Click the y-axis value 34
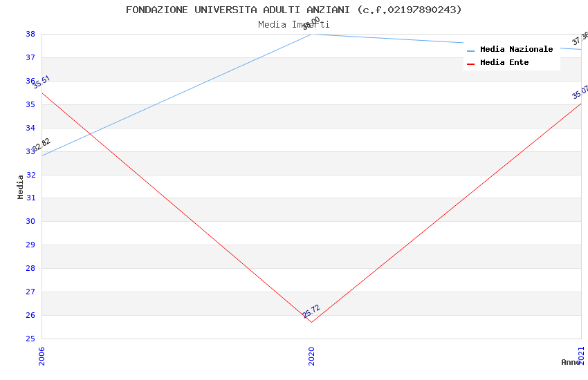This screenshot has height=380, width=588. [30, 128]
